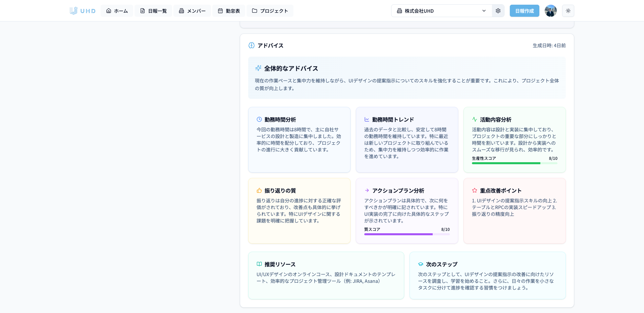Screen dimensions: 644x313
Task: Click the star icon of 重点改善ポイント
Action: pyautogui.click(x=475, y=190)
